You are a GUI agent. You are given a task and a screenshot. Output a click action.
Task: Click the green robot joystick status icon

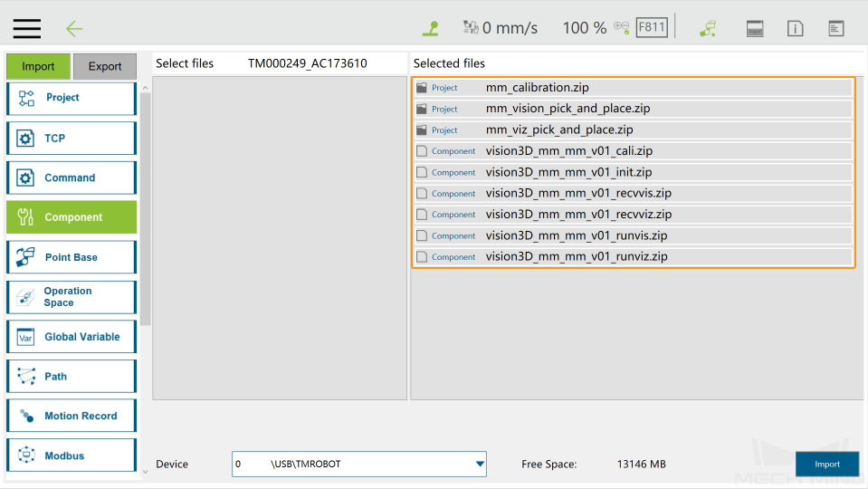point(431,28)
